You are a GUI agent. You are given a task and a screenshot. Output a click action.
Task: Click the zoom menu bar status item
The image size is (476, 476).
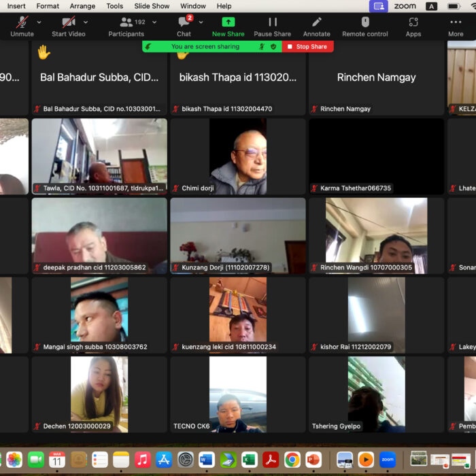click(405, 6)
